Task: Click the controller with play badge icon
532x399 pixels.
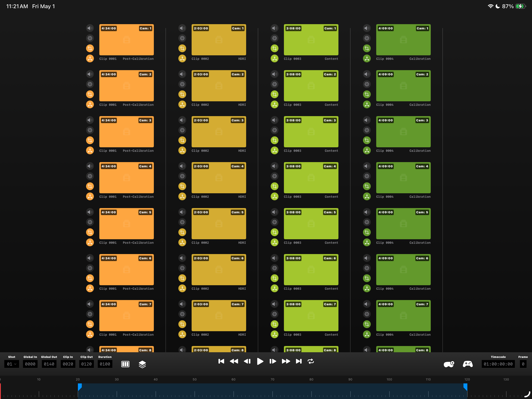Action: (x=449, y=364)
